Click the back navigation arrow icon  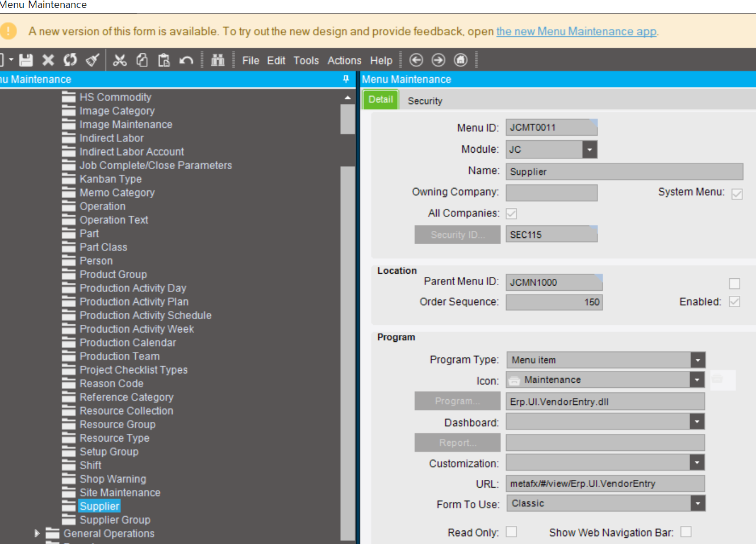[416, 60]
